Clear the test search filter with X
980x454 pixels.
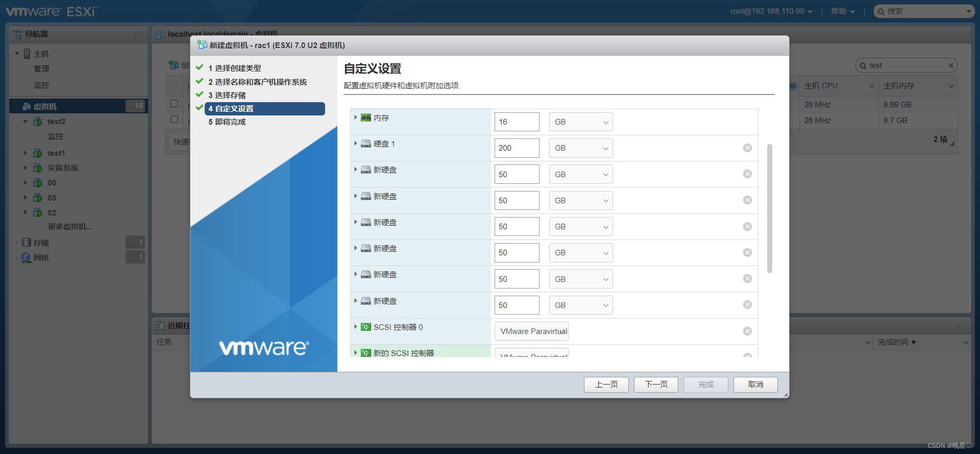(951, 65)
